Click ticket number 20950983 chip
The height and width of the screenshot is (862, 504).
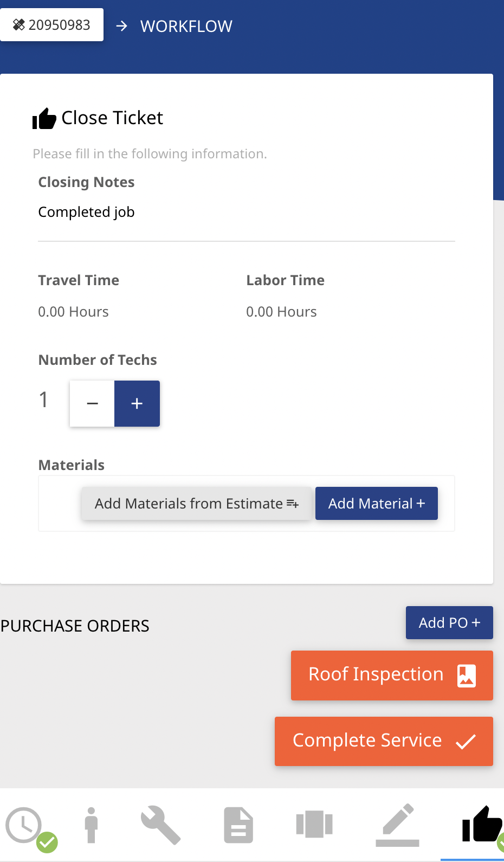pos(51,24)
